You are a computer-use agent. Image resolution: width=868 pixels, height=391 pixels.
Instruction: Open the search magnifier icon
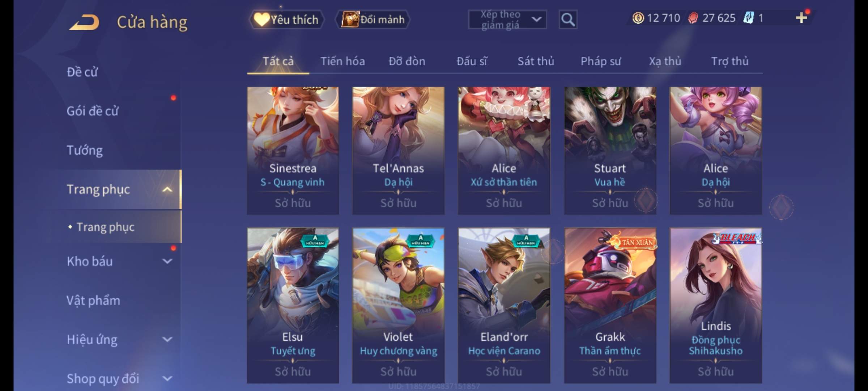pos(568,20)
